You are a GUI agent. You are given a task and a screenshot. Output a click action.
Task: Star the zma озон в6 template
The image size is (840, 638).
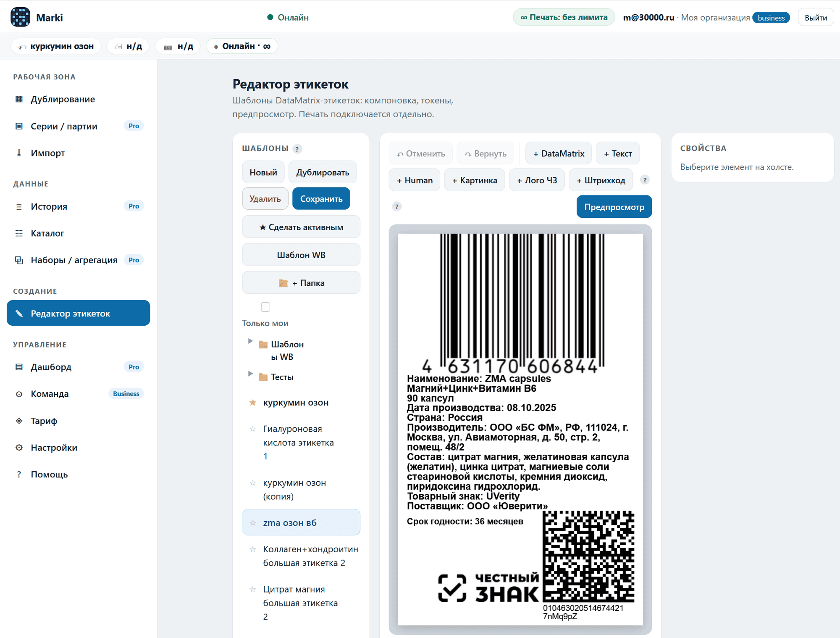(253, 523)
